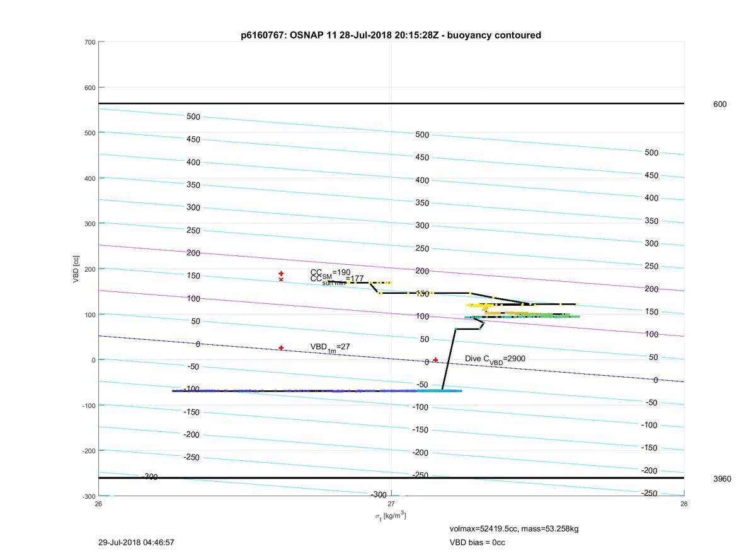Click the red x marker beside "CC surfmin=177"
The height and width of the screenshot is (558, 756).
click(x=281, y=279)
